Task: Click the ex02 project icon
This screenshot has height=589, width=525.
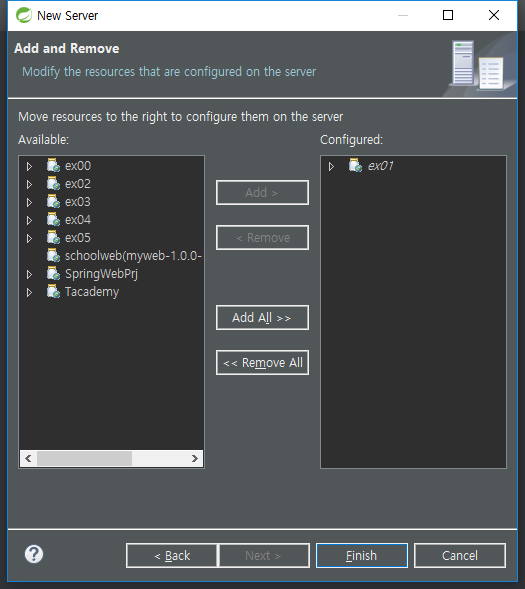Action: (53, 183)
